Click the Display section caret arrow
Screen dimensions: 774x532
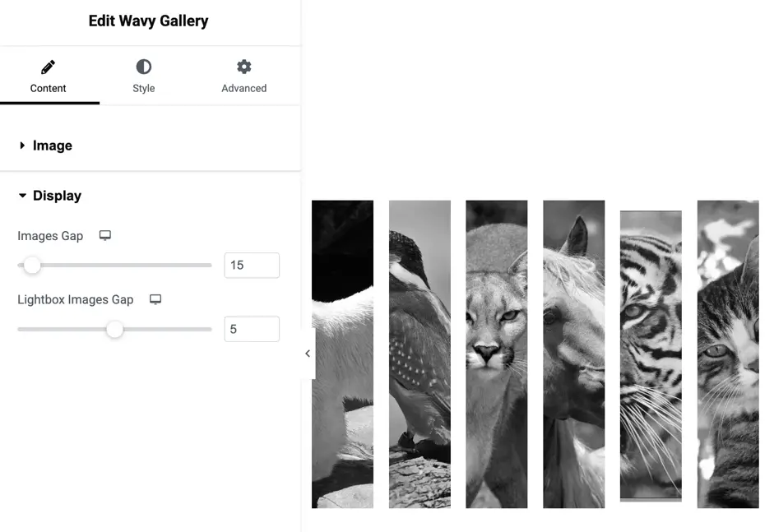22,196
